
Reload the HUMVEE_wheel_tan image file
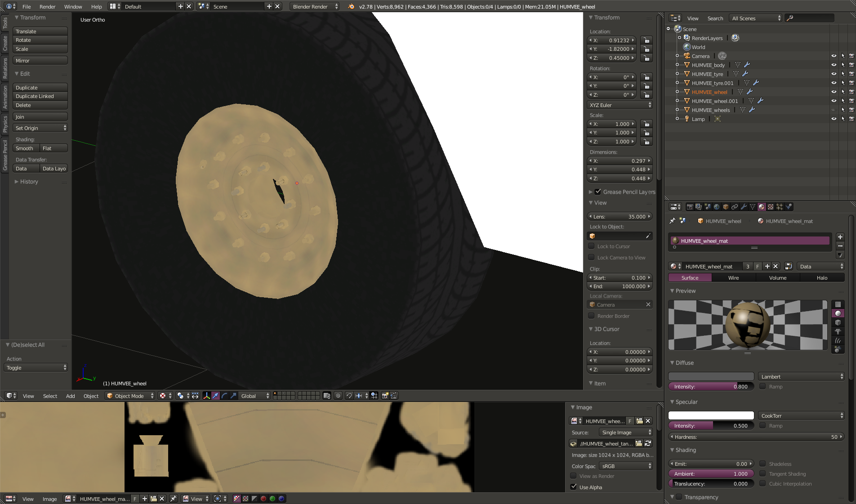[x=648, y=443]
